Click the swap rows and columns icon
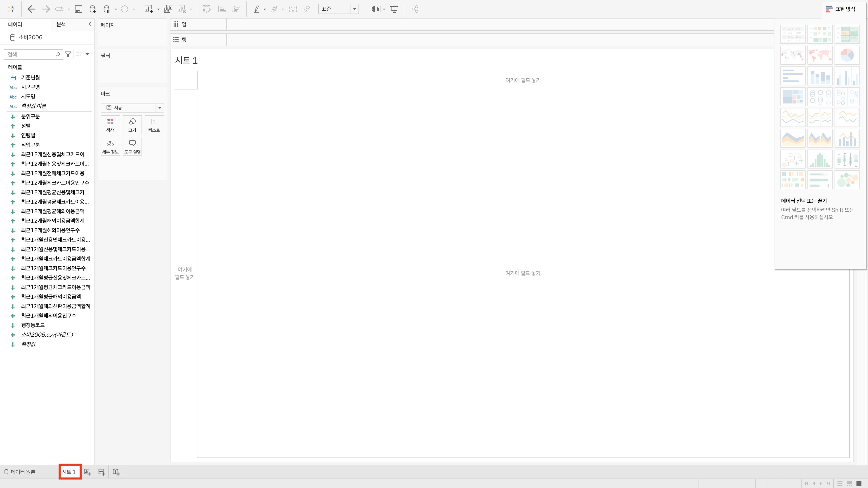 [207, 9]
